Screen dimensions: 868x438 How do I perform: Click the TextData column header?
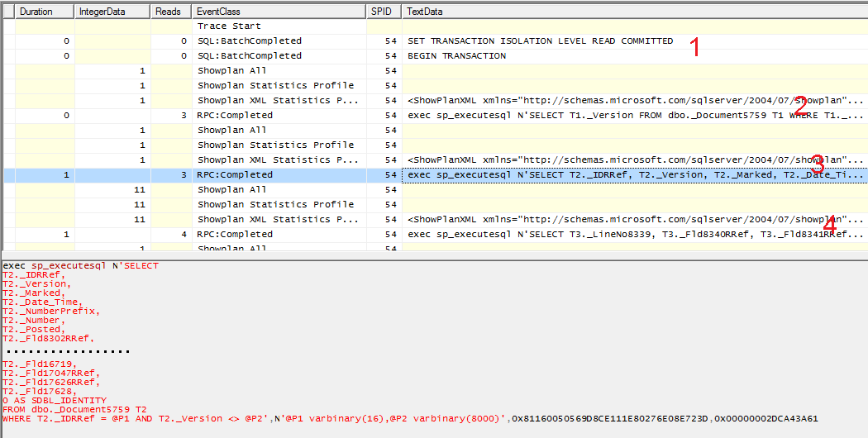coord(632,12)
